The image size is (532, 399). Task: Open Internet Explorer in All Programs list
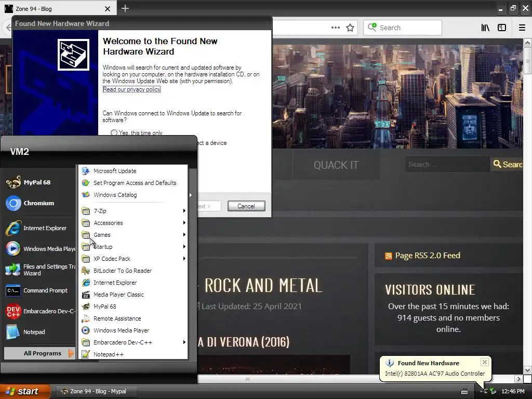133,283
